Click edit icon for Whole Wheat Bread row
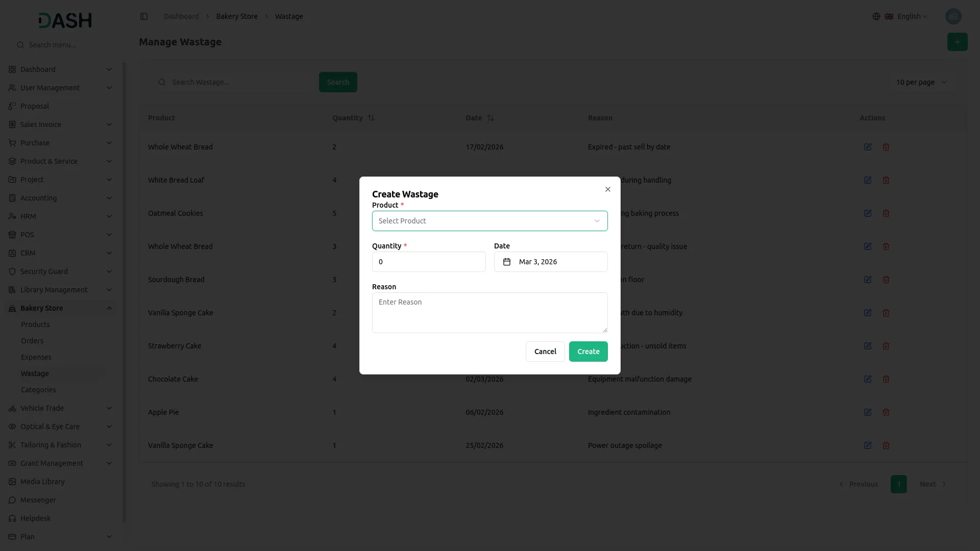The width and height of the screenshot is (980, 551). pos(867,147)
